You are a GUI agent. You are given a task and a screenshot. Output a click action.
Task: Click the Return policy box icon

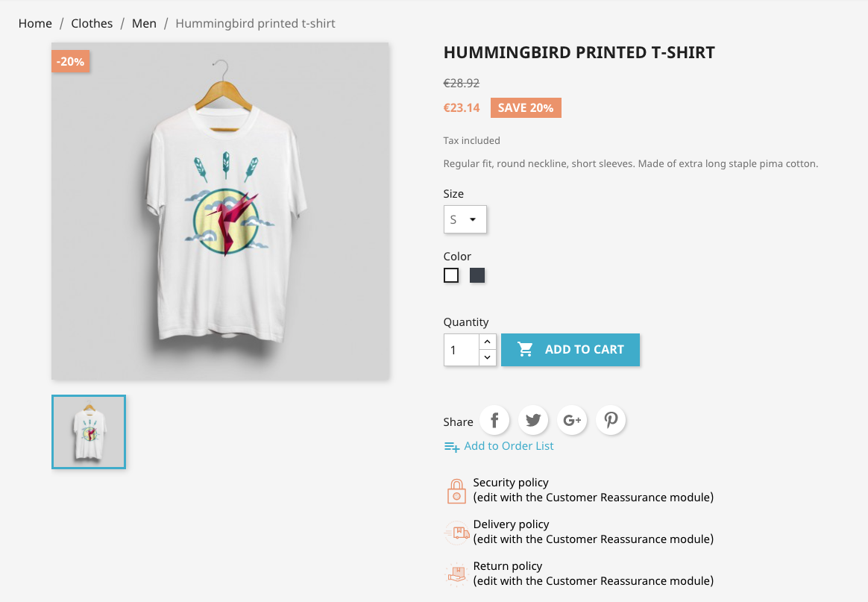click(x=456, y=574)
